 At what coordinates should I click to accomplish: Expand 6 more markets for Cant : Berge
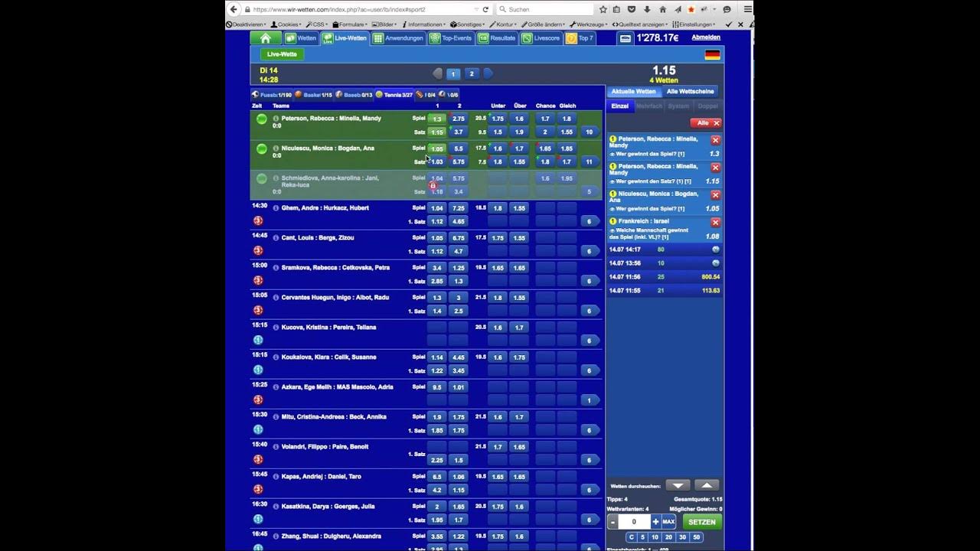click(x=590, y=251)
